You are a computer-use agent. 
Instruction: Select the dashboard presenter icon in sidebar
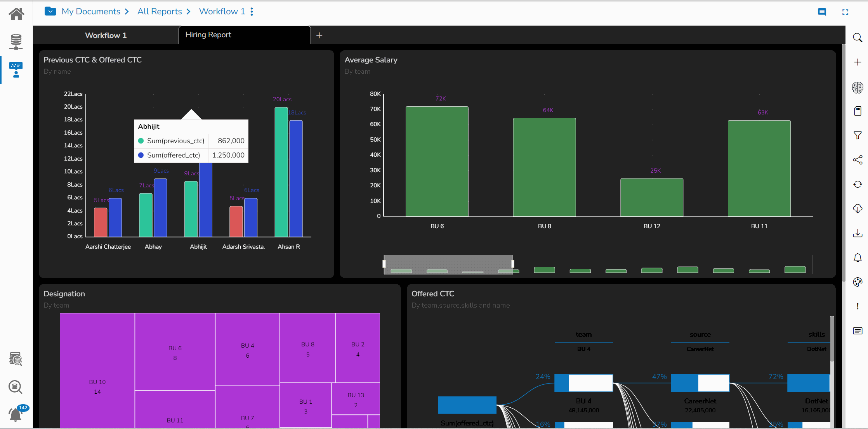coord(16,70)
